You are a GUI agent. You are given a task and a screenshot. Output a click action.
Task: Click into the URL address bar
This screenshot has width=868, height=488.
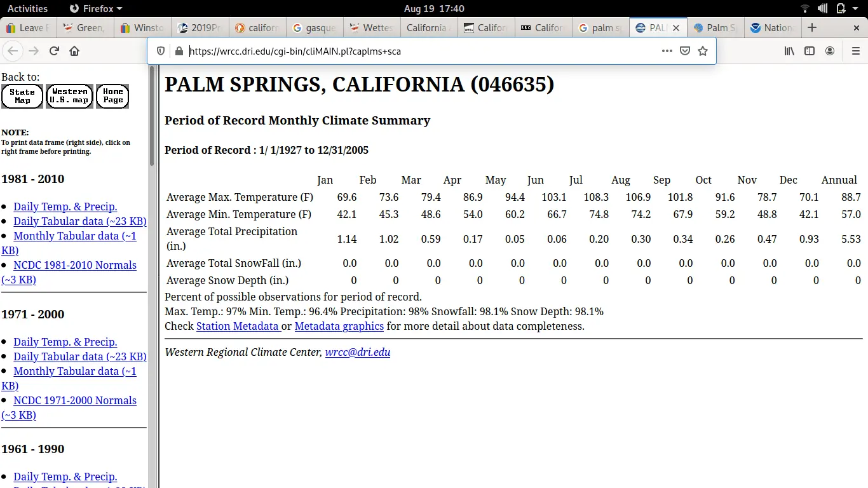[x=419, y=51]
